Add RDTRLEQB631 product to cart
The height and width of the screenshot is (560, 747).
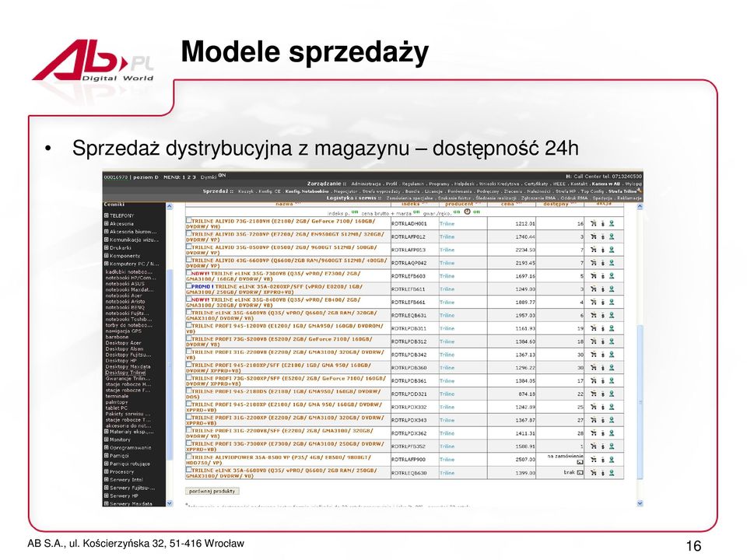(x=594, y=315)
